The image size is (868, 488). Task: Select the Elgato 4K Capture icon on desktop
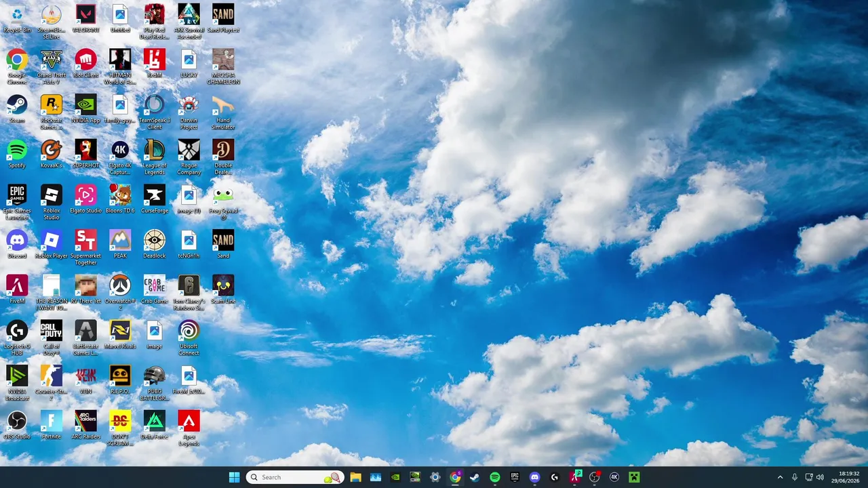(120, 158)
